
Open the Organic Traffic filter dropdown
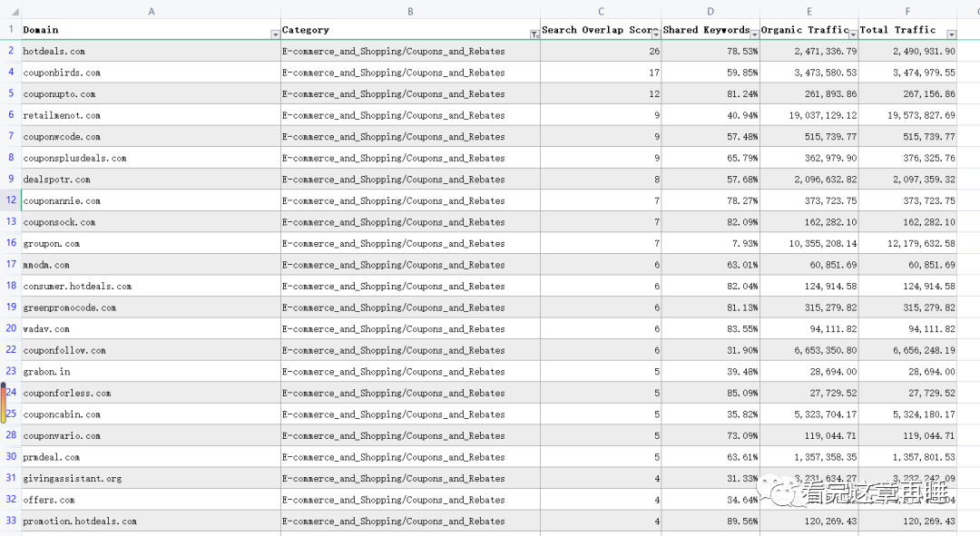pyautogui.click(x=852, y=34)
